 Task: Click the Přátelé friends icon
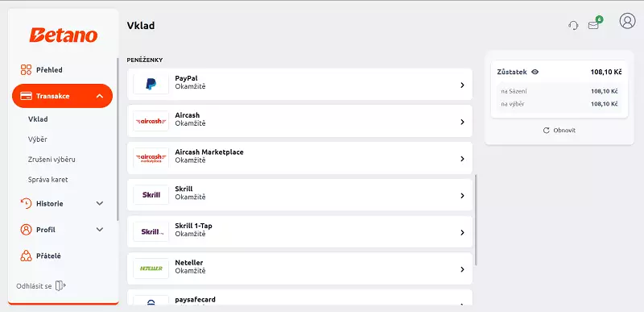coord(26,256)
